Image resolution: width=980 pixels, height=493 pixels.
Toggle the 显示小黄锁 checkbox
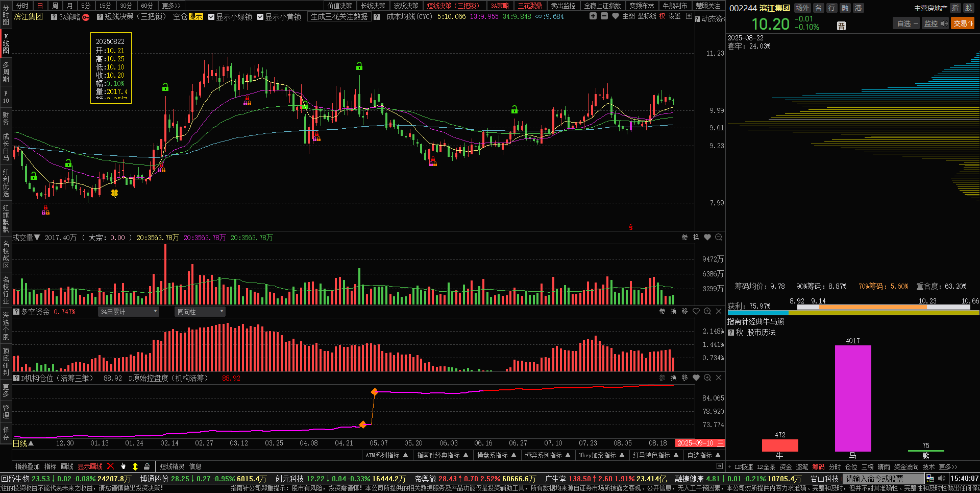(x=260, y=17)
